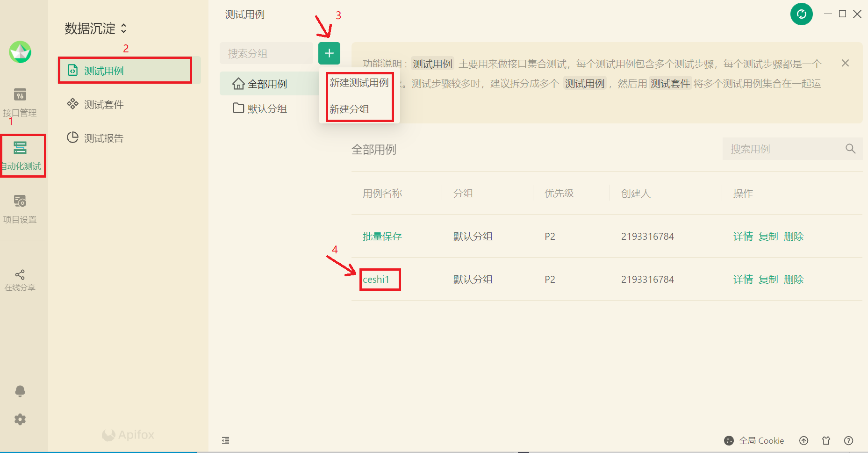Click the 创建人 column header
Image resolution: width=868 pixels, height=453 pixels.
[x=636, y=193]
